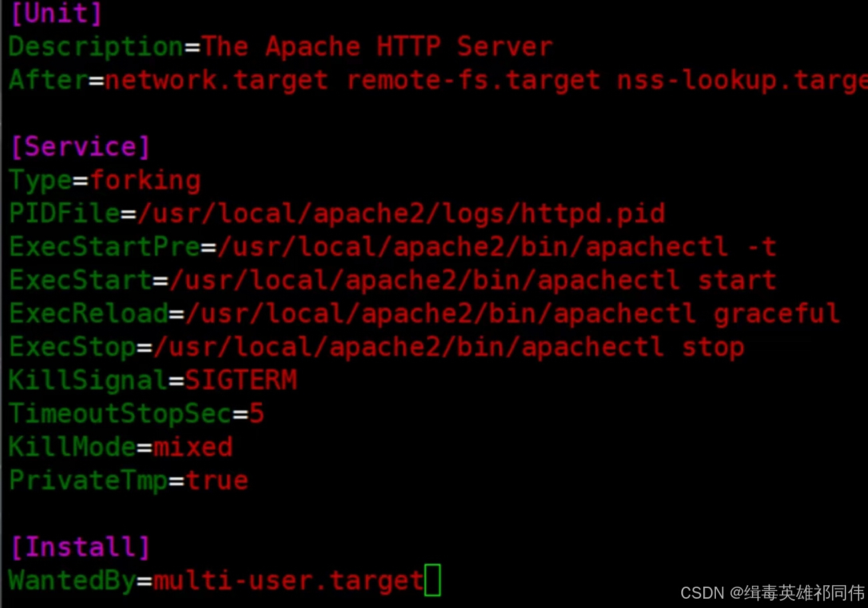This screenshot has width=868, height=608.
Task: Click the [Install] section header
Action: [80, 547]
